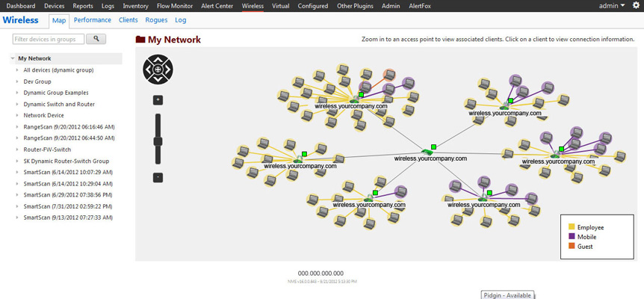Click the zoom in plus button
The image size is (644, 299).
coord(158,100)
